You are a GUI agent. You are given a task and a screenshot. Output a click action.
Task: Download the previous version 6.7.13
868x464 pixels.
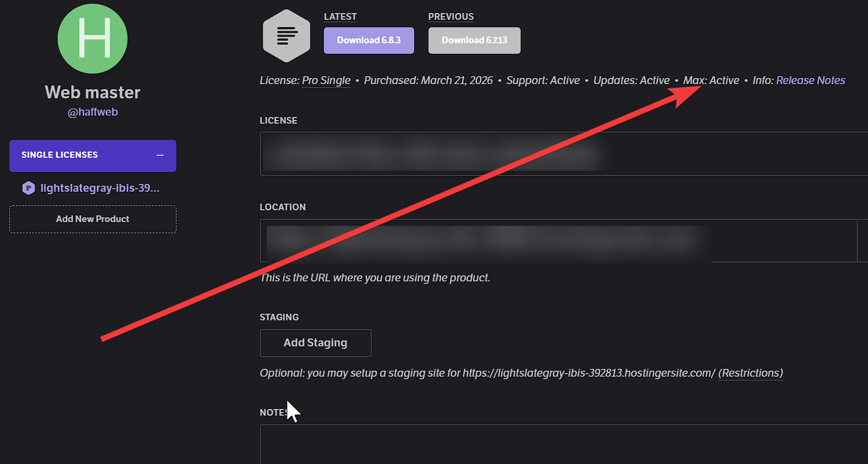coord(474,40)
